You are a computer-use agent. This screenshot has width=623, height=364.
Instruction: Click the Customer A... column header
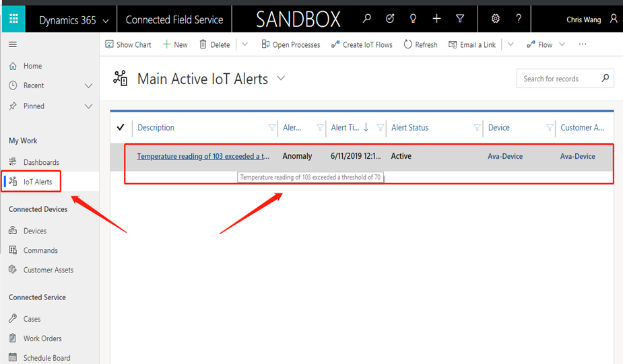click(x=582, y=127)
